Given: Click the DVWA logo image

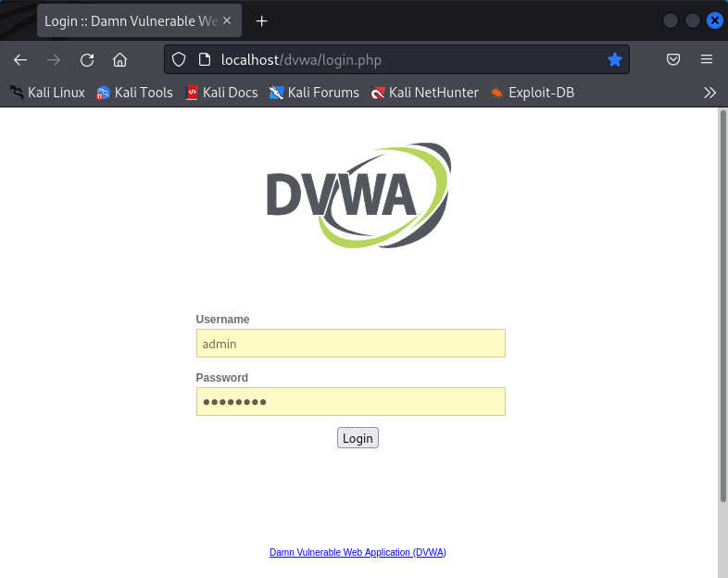Looking at the screenshot, I should 358,195.
